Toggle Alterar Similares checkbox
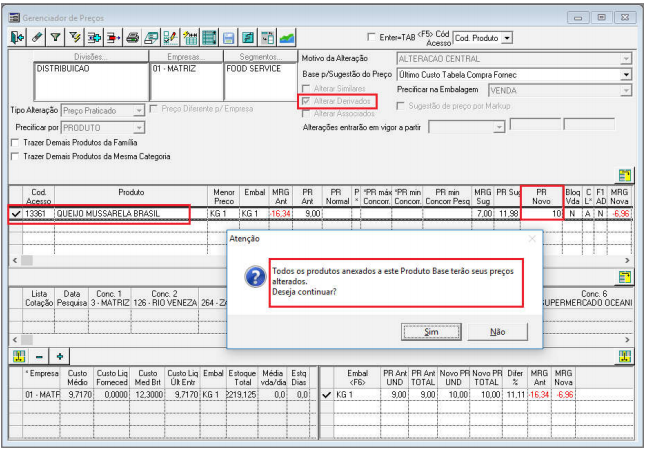The width and height of the screenshot is (645, 449). [306, 88]
